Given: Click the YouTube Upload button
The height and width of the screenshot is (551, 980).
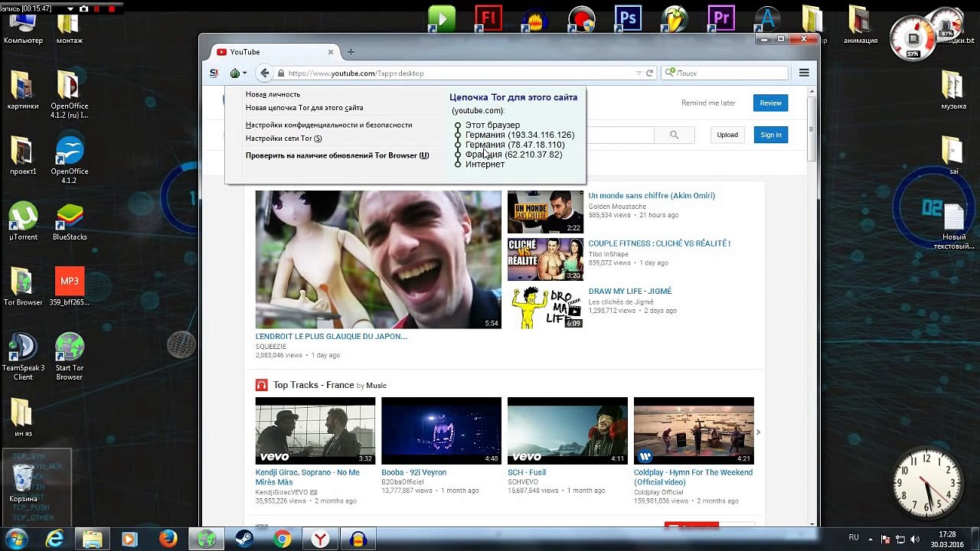Looking at the screenshot, I should click(727, 135).
